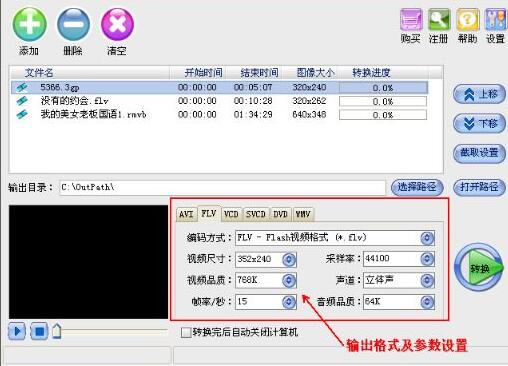Click progress bar of 我的美女老板国语1.rmvb row
Image resolution: width=508 pixels, height=366 pixels.
click(383, 115)
